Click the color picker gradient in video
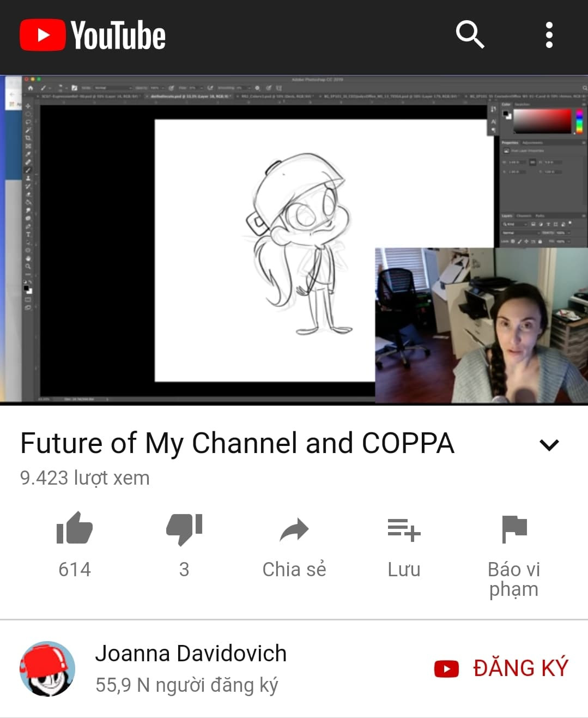The image size is (588, 718). point(542,121)
